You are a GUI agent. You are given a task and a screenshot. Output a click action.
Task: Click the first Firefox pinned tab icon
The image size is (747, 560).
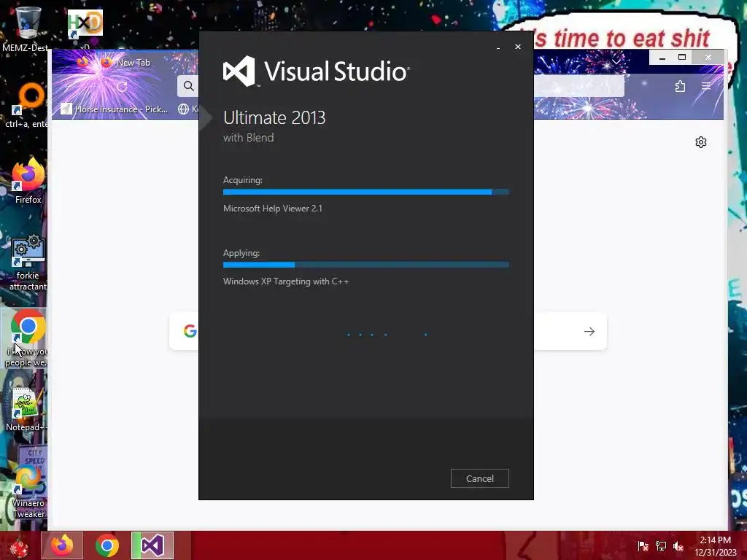pyautogui.click(x=82, y=63)
